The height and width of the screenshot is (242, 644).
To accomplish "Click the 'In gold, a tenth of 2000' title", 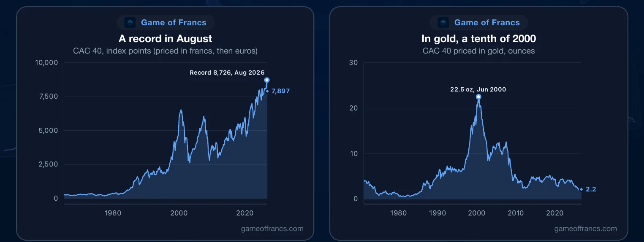I will pyautogui.click(x=479, y=39).
